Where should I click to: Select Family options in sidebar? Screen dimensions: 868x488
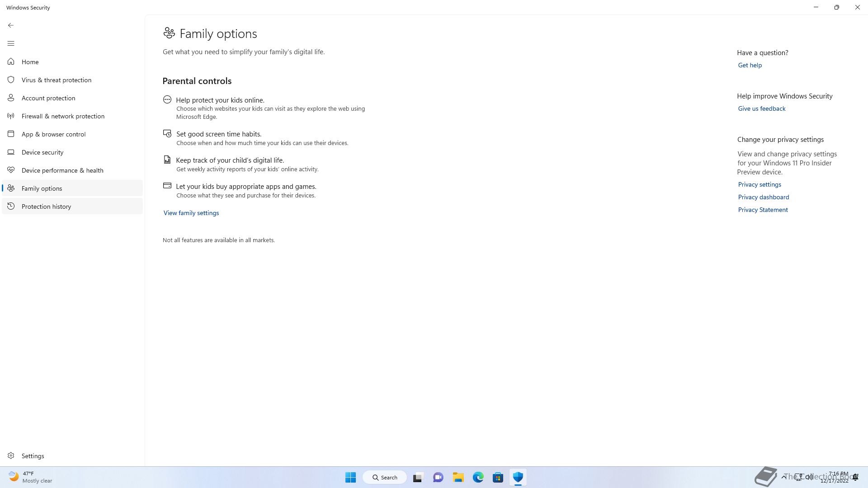point(72,188)
